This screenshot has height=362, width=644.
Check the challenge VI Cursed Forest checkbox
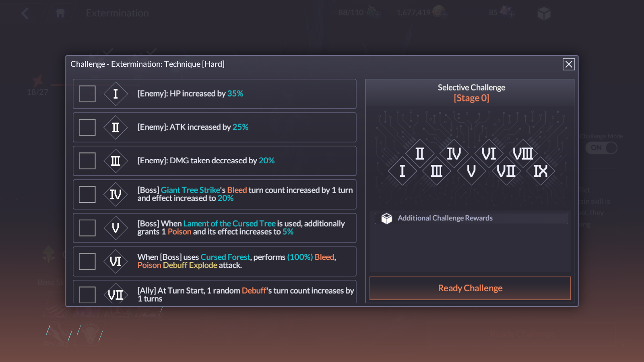[87, 261]
